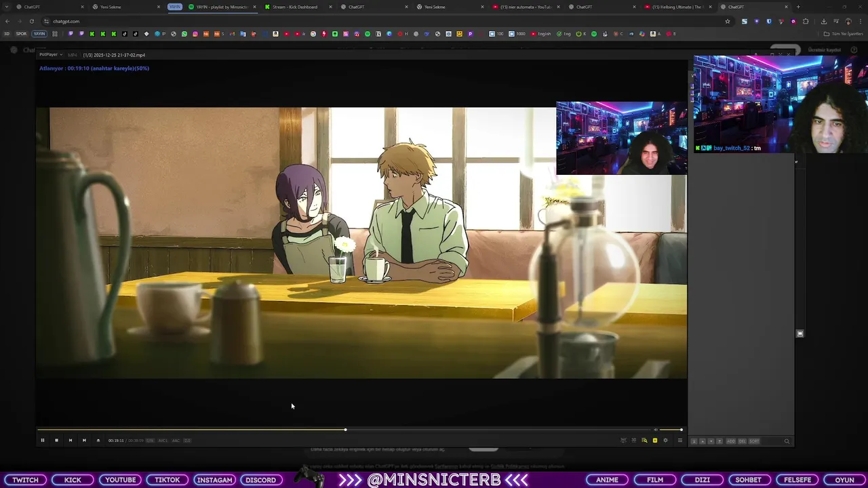This screenshot has width=868, height=488.
Task: Switch to the Hellsing Ultimate YouTube tab
Action: coord(677,7)
